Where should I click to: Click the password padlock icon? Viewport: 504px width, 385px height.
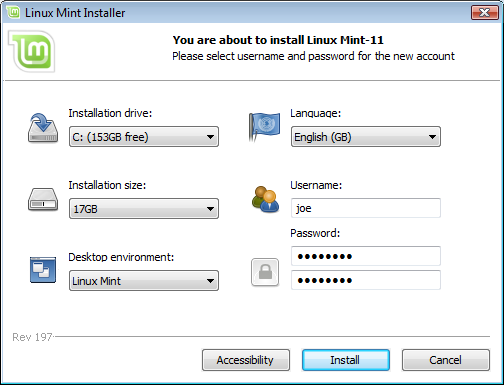265,272
